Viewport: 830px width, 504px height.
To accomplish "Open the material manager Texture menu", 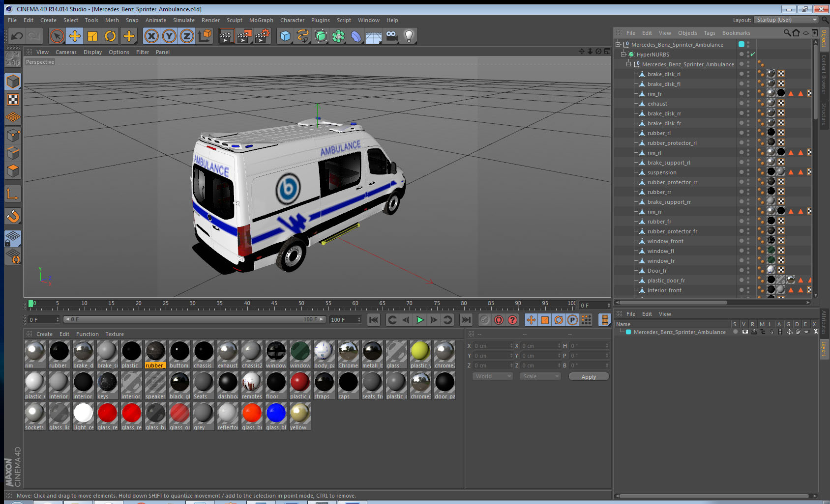I will tap(115, 334).
